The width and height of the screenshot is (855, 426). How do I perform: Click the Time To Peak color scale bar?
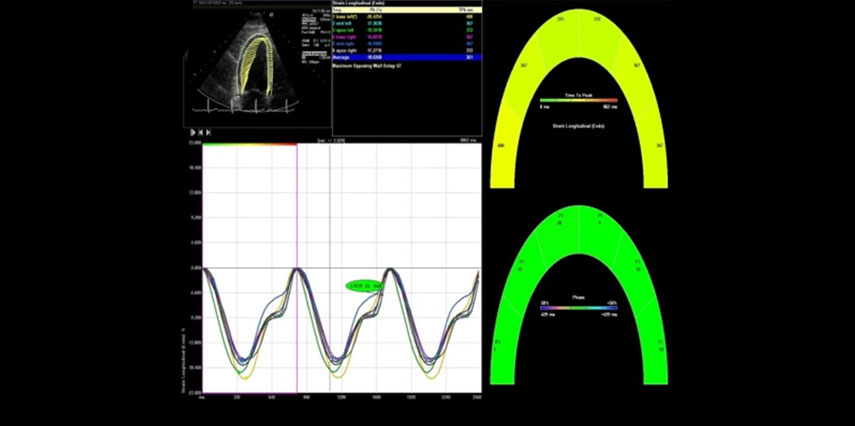point(579,100)
